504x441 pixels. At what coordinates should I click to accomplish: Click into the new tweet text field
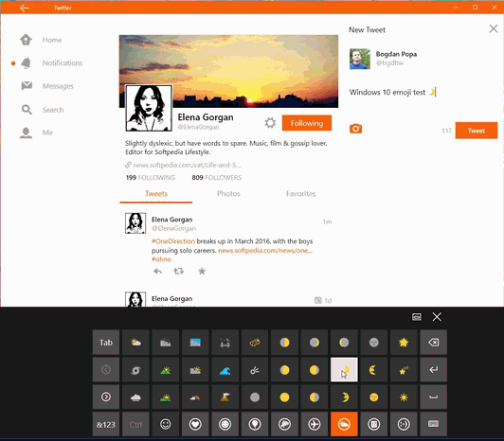423,93
